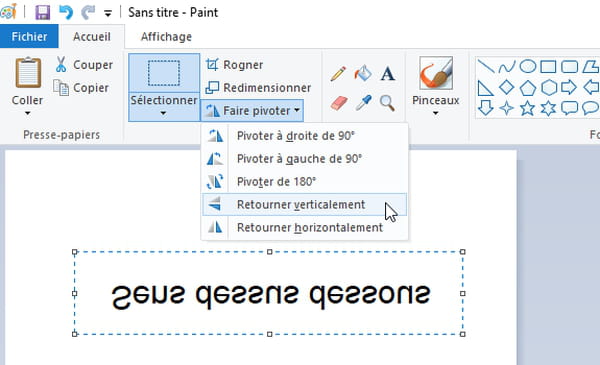
Task: Click the top-center selection handle
Action: coord(270,252)
